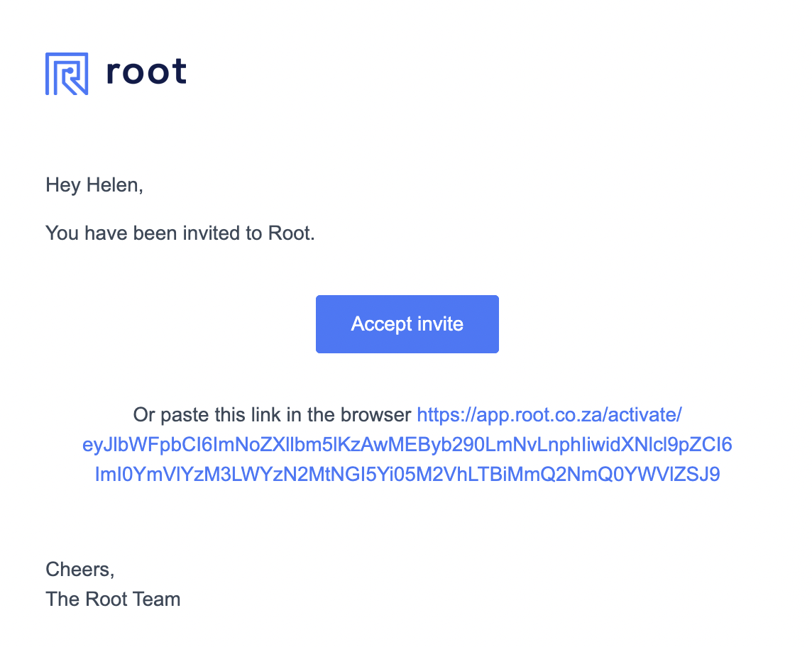Accept the invite with the blue button
This screenshot has height=647, width=812.
[407, 324]
